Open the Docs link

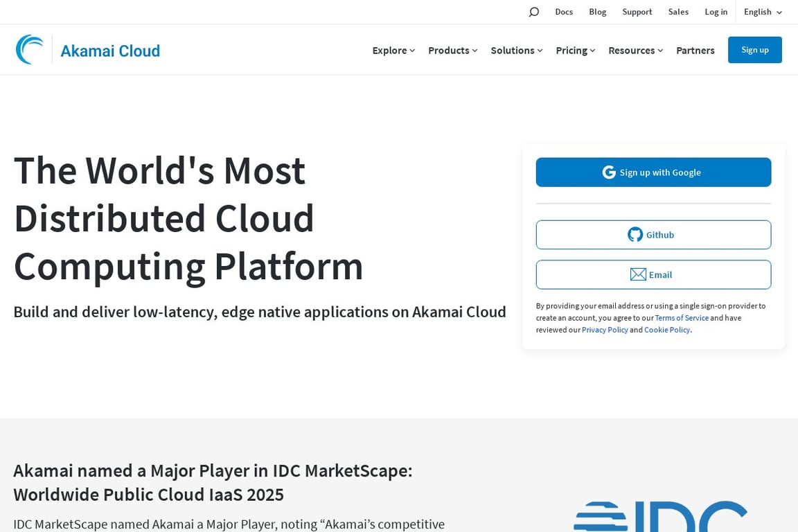pyautogui.click(x=564, y=12)
